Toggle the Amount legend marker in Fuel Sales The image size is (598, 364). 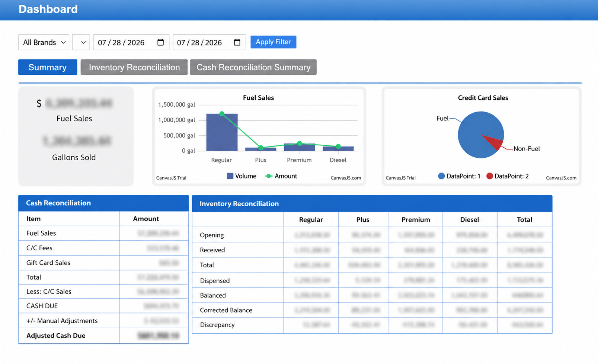(268, 176)
